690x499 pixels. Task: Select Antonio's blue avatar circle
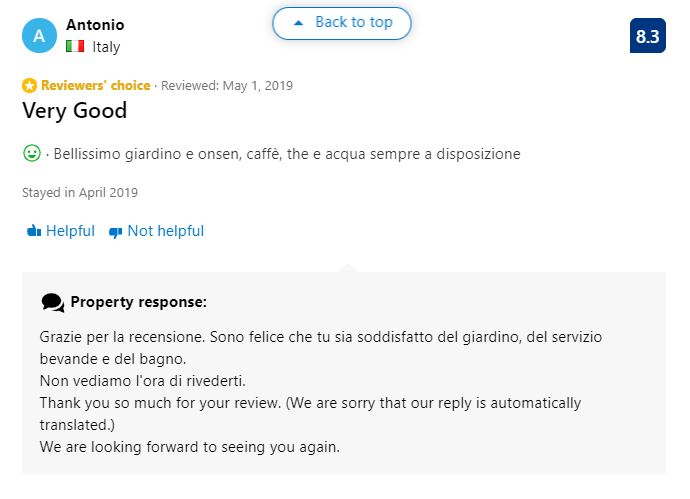pyautogui.click(x=39, y=36)
